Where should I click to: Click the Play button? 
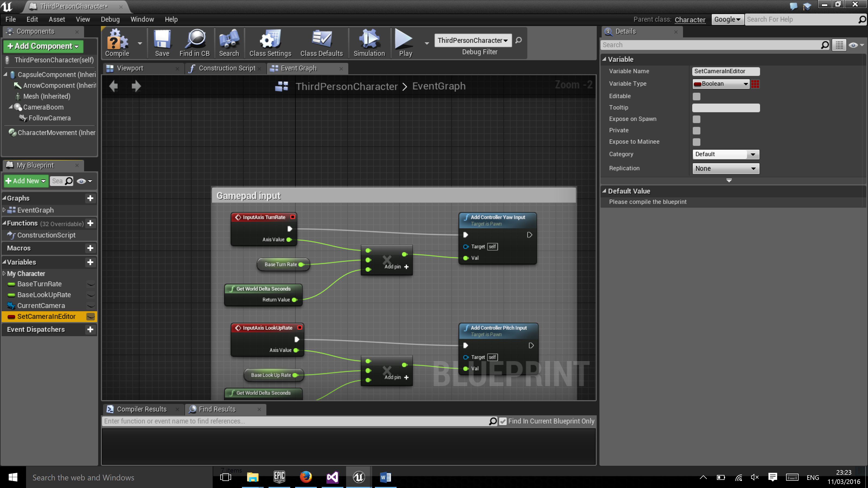pos(405,43)
